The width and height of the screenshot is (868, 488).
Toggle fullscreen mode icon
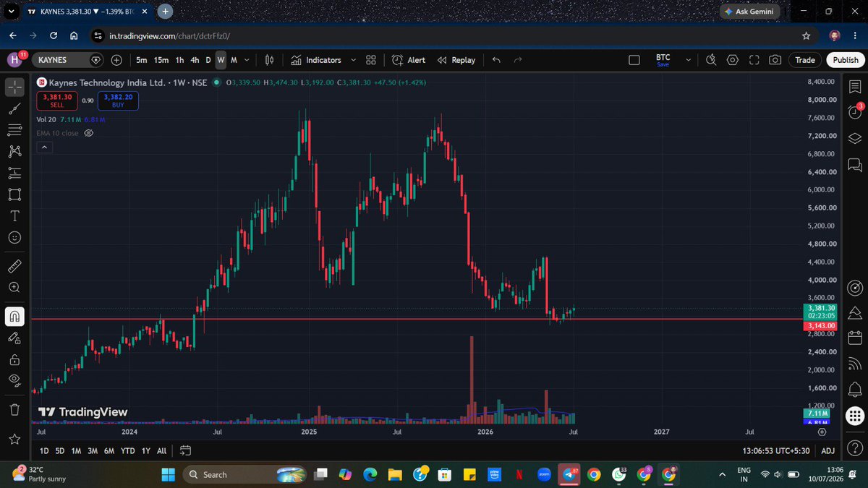pyautogui.click(x=754, y=60)
